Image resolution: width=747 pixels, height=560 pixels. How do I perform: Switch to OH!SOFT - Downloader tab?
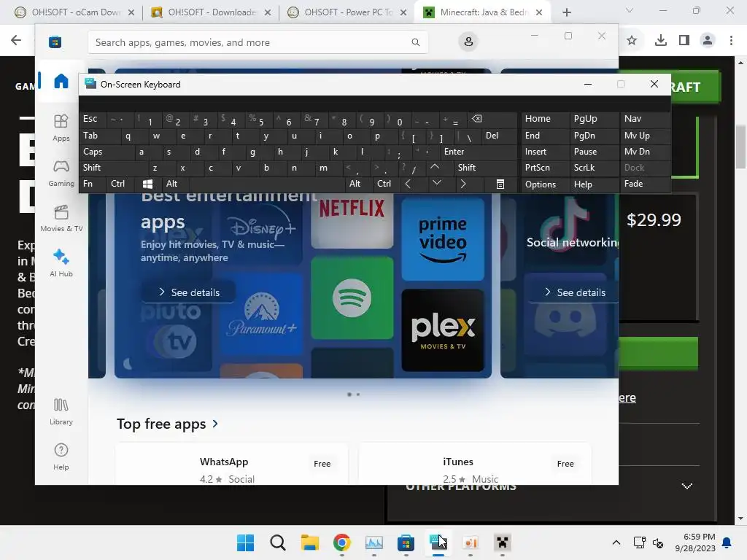(x=211, y=12)
